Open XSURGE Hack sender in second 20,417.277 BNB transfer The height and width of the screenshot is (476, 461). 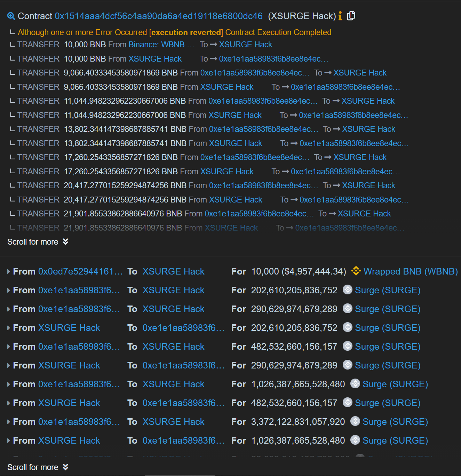236,200
